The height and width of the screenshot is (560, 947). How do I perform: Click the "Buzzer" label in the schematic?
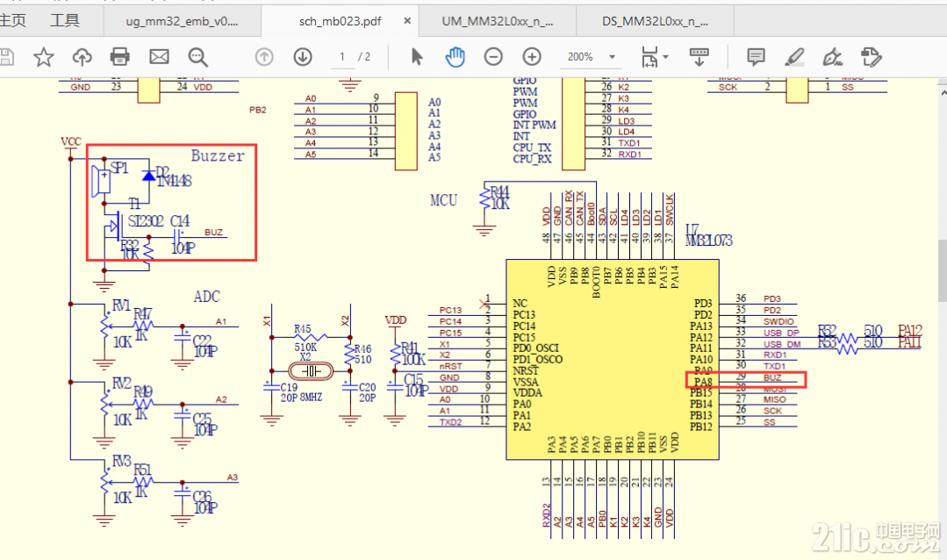point(218,156)
